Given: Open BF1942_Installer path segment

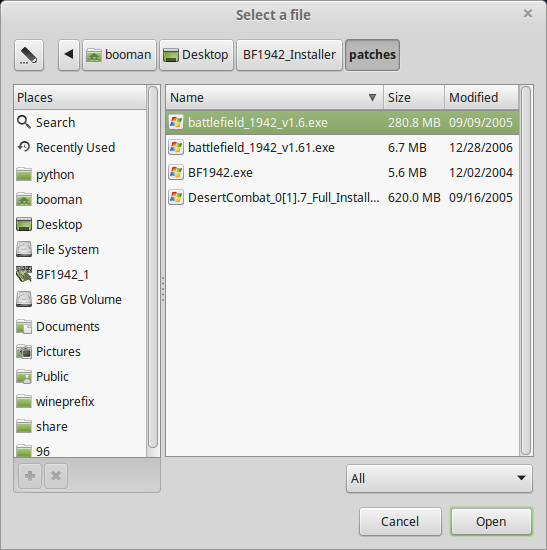Looking at the screenshot, I should [289, 55].
